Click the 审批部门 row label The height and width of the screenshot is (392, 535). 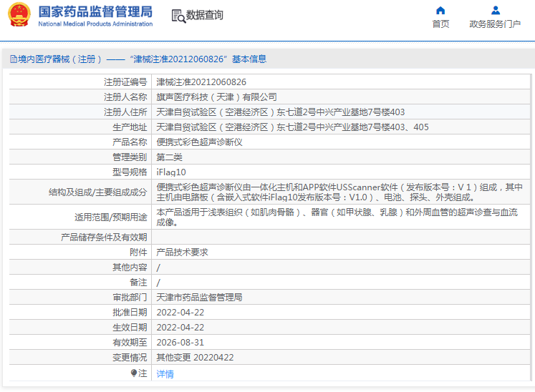tap(130, 298)
